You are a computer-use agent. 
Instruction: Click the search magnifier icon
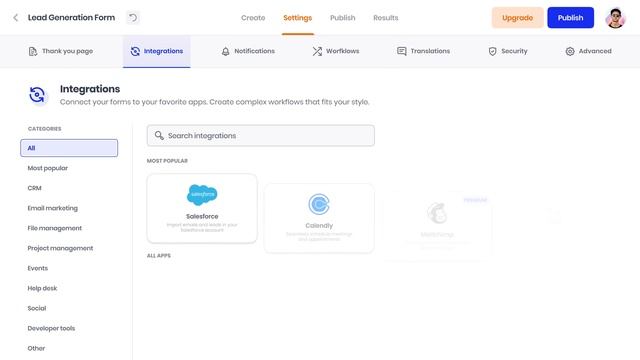coord(159,135)
